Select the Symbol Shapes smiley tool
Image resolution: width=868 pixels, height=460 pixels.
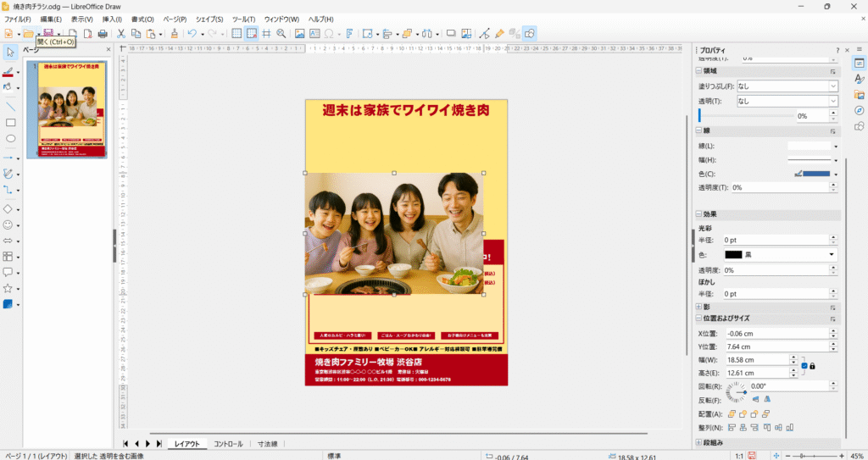[8, 224]
